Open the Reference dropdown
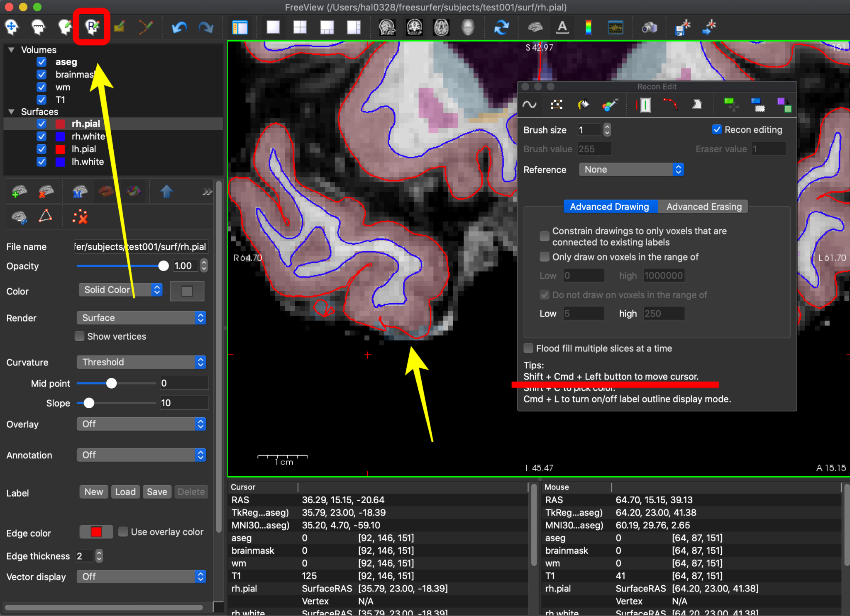This screenshot has height=616, width=850. coord(631,170)
